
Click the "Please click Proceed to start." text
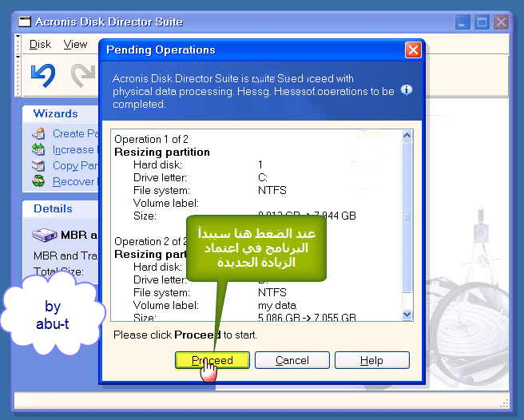click(185, 335)
